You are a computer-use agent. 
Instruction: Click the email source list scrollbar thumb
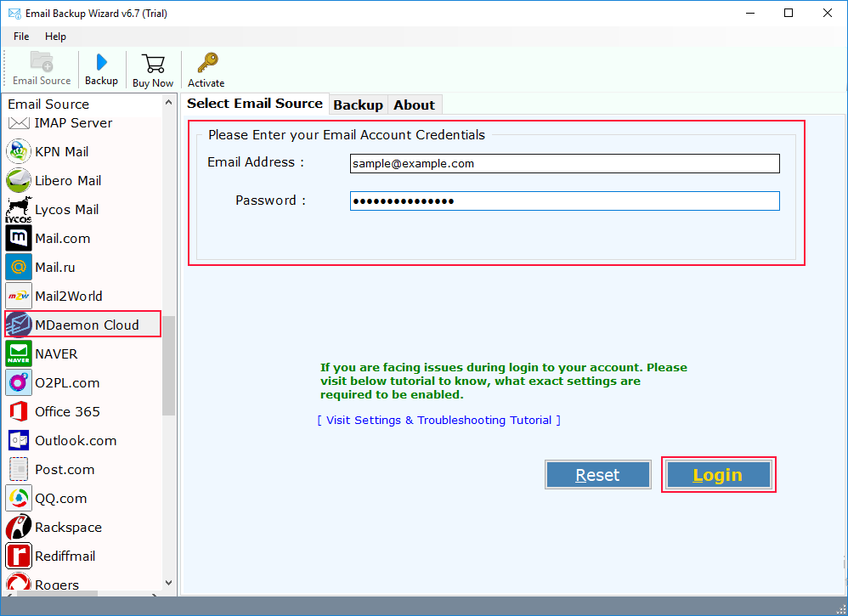tap(169, 365)
